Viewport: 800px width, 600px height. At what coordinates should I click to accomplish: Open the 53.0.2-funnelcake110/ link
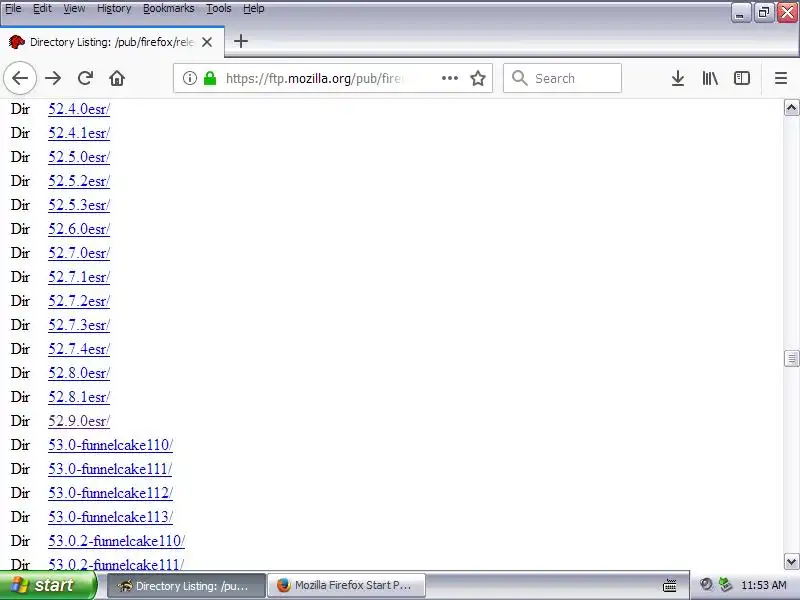(x=116, y=540)
